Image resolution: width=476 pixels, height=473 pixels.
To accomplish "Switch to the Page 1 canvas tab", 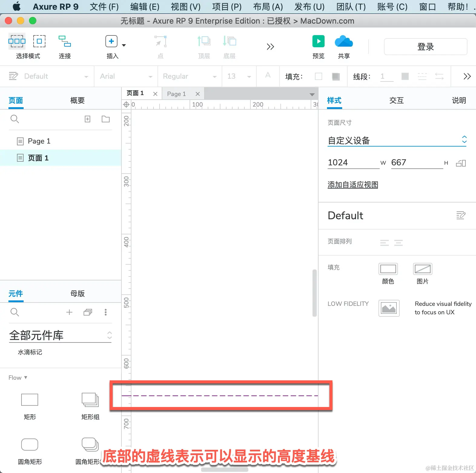I will (177, 94).
